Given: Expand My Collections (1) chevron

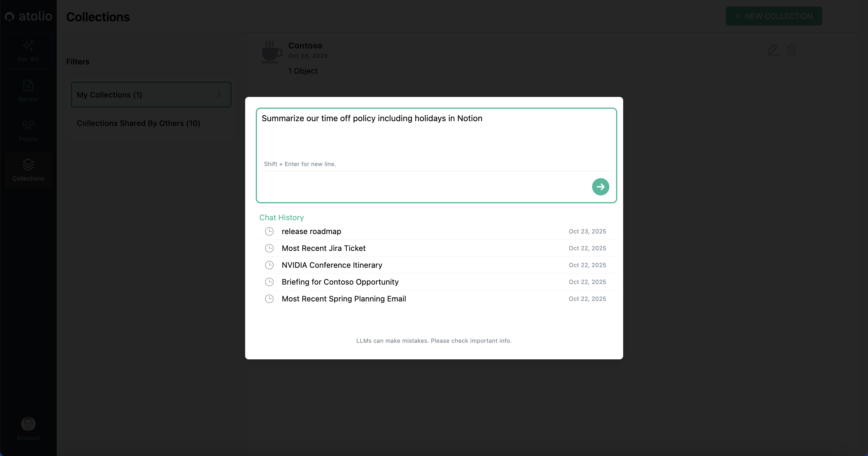Looking at the screenshot, I should pyautogui.click(x=219, y=95).
